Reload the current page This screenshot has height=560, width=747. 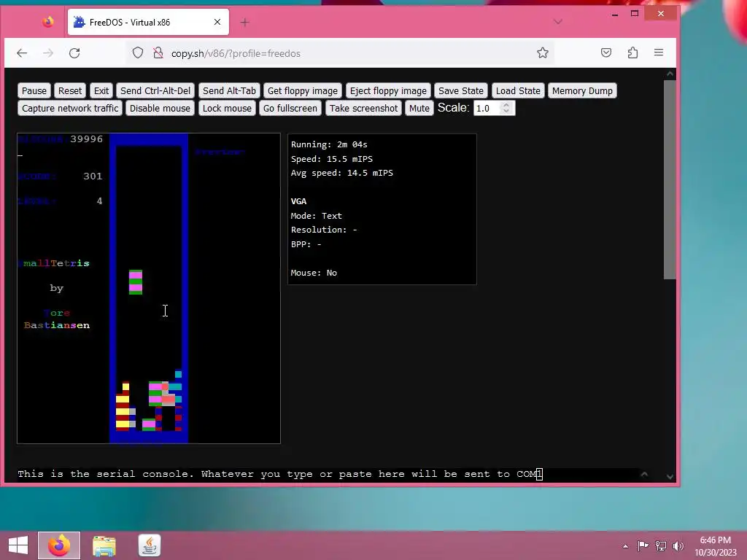click(74, 52)
